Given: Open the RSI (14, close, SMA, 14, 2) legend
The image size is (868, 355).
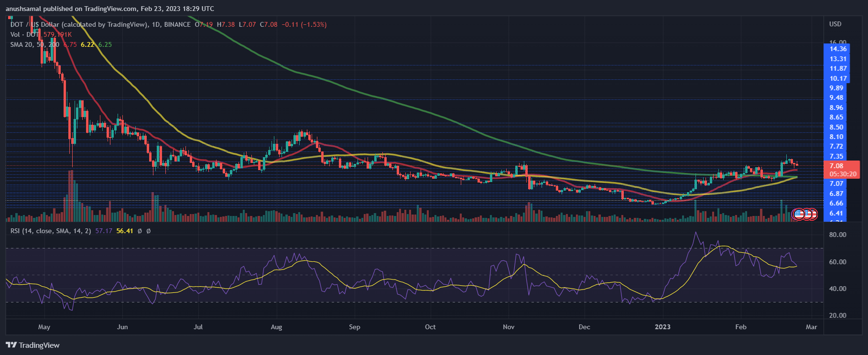Looking at the screenshot, I should pos(51,231).
